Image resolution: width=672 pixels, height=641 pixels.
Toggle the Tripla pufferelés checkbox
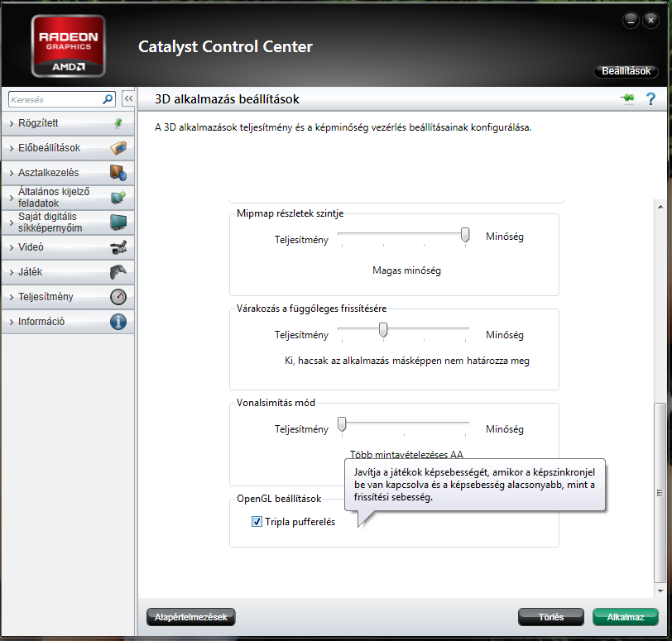pyautogui.click(x=257, y=522)
